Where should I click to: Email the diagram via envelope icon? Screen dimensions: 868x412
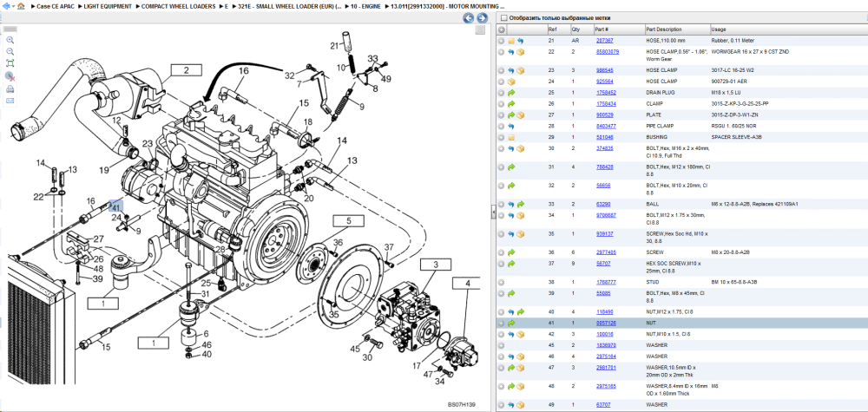pos(10,101)
